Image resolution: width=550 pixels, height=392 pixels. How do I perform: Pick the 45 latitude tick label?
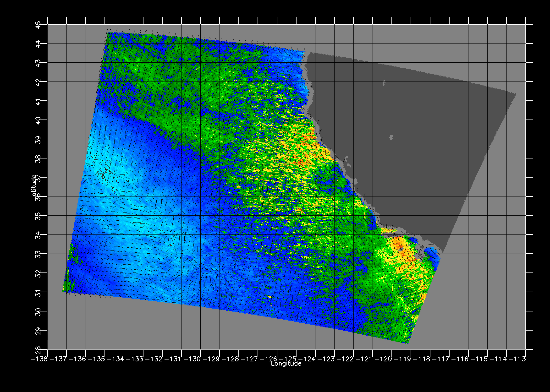tap(38, 25)
